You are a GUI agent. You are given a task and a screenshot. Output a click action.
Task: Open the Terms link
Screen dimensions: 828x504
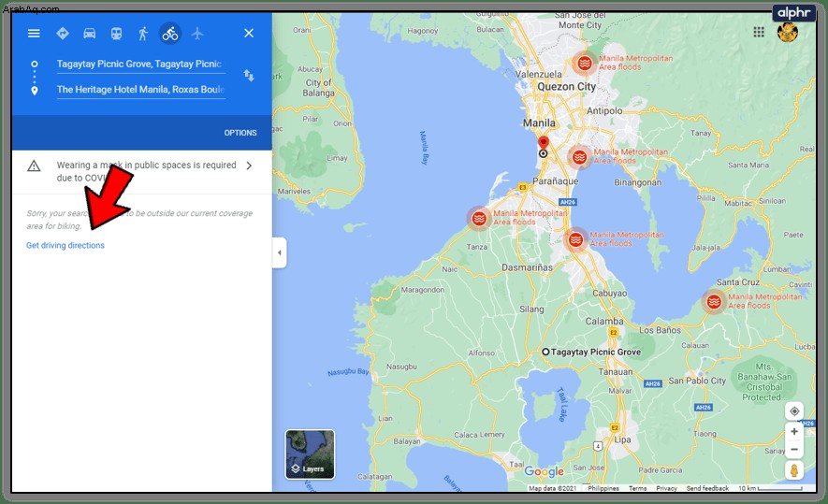click(x=637, y=489)
